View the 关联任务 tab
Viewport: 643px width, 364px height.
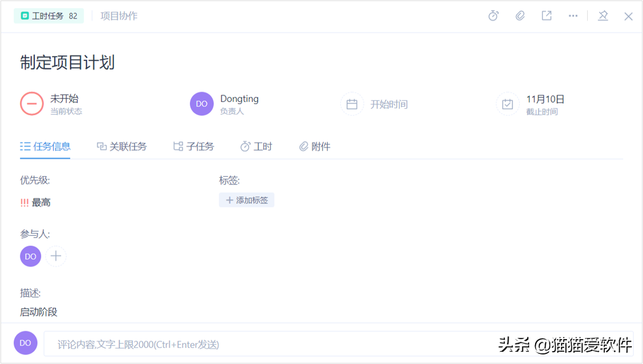[122, 146]
